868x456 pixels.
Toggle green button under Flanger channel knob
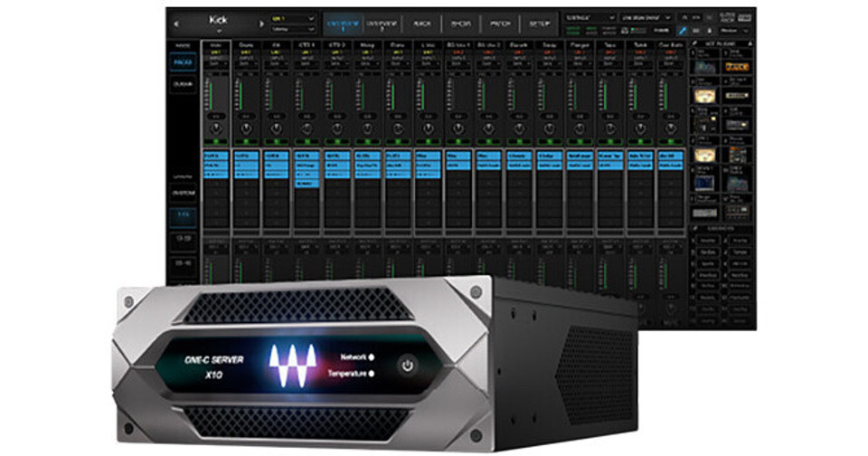point(580,142)
